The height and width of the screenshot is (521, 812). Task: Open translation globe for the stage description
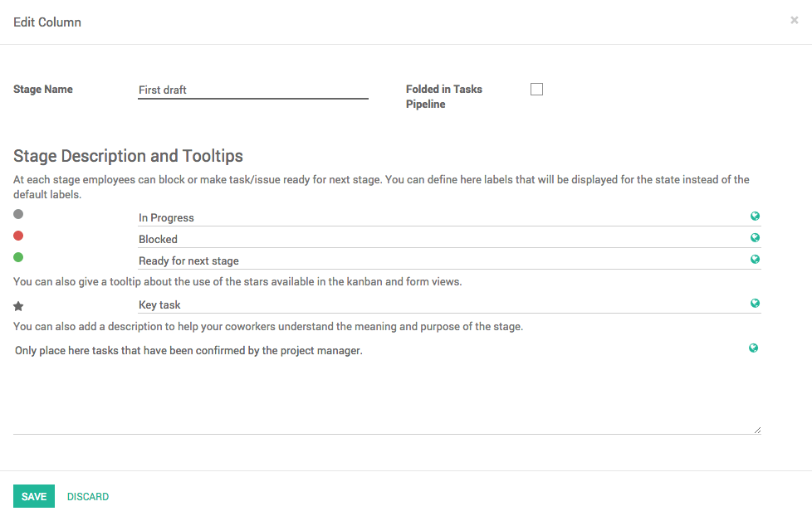click(753, 348)
